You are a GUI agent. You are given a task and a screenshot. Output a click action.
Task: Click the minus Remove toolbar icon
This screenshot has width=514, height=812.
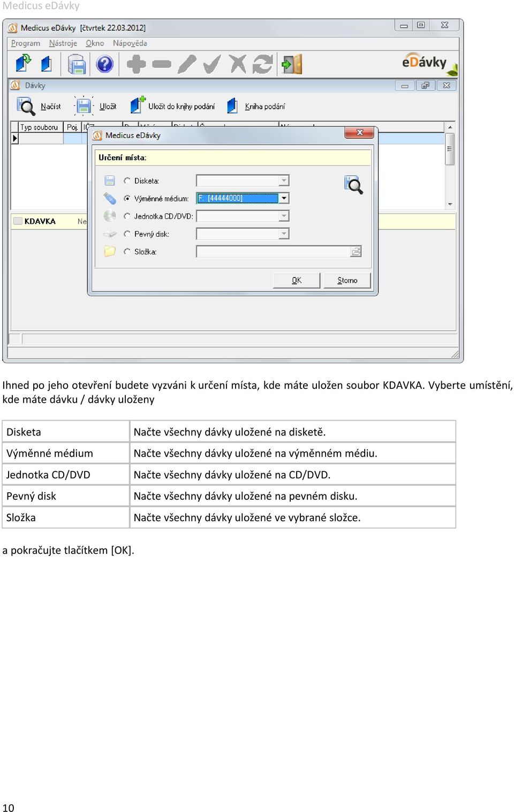click(161, 64)
